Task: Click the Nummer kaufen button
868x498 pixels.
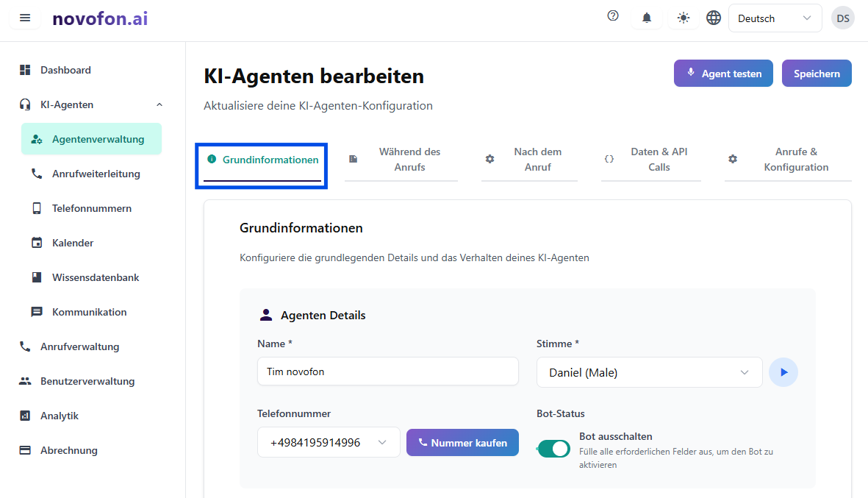Action: click(x=462, y=443)
